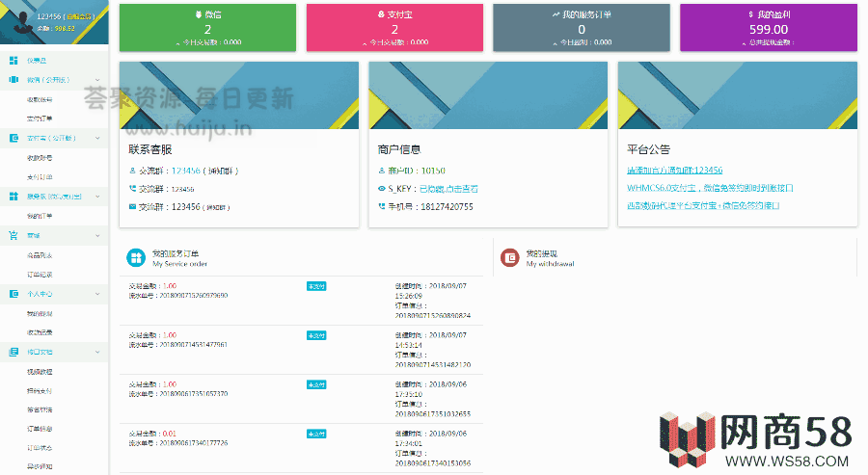Image resolution: width=868 pixels, height=475 pixels.
Task: Click the 接口文档 documents icon
Action: point(14,352)
